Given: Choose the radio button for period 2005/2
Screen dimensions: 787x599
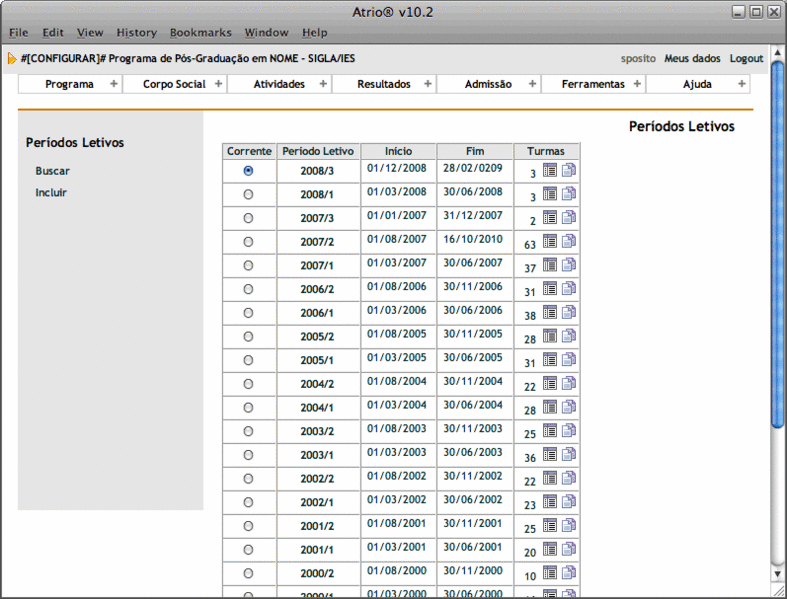Looking at the screenshot, I should point(248,336).
